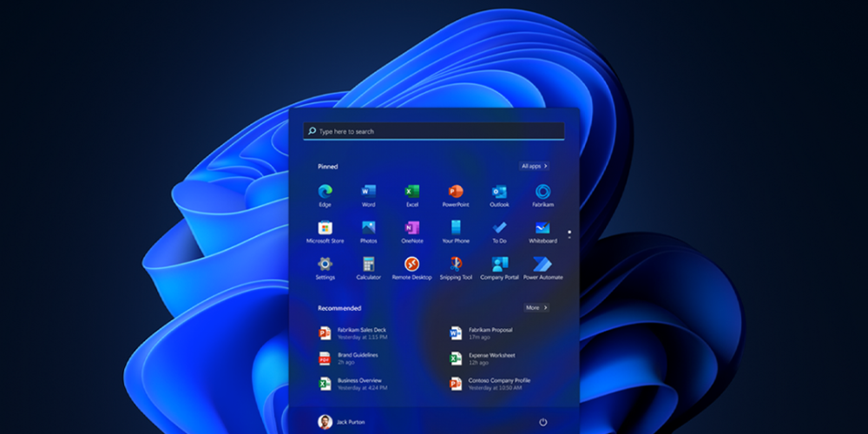The width and height of the screenshot is (868, 434).
Task: Open Fabrikam Sales Deck presentation
Action: click(x=354, y=332)
